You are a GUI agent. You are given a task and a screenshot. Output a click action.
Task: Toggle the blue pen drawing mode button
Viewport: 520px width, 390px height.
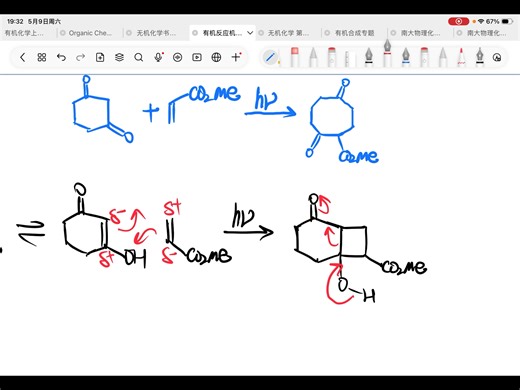(x=270, y=57)
